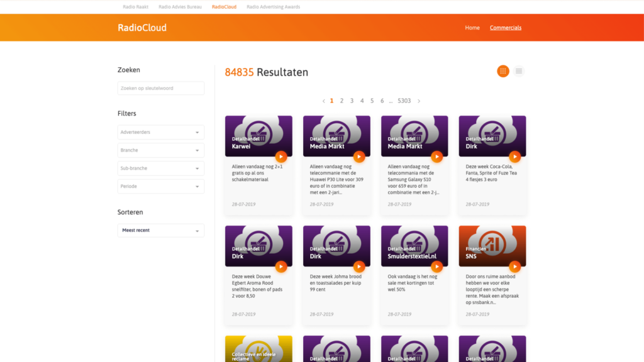644x362 pixels.
Task: Play the Samsung Galaxy S10 Media Markt ad
Action: pos(437,156)
